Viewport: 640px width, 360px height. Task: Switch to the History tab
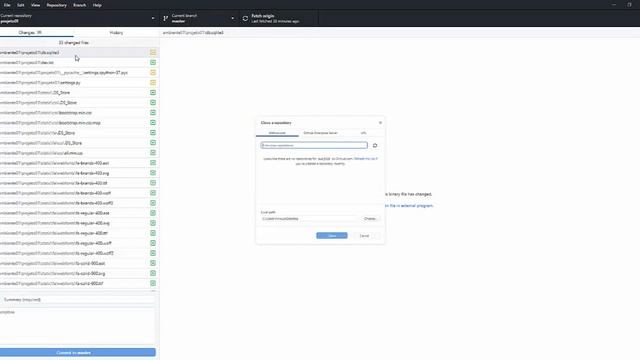[x=116, y=33]
